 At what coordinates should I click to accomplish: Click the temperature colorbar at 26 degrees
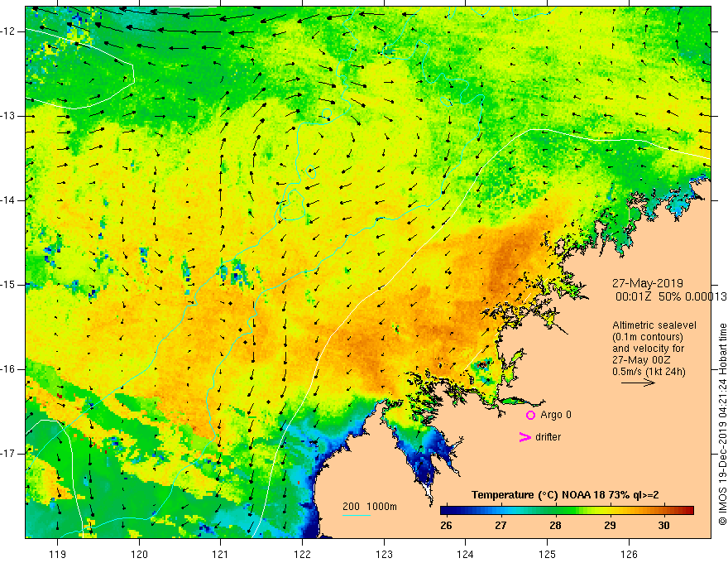(446, 511)
